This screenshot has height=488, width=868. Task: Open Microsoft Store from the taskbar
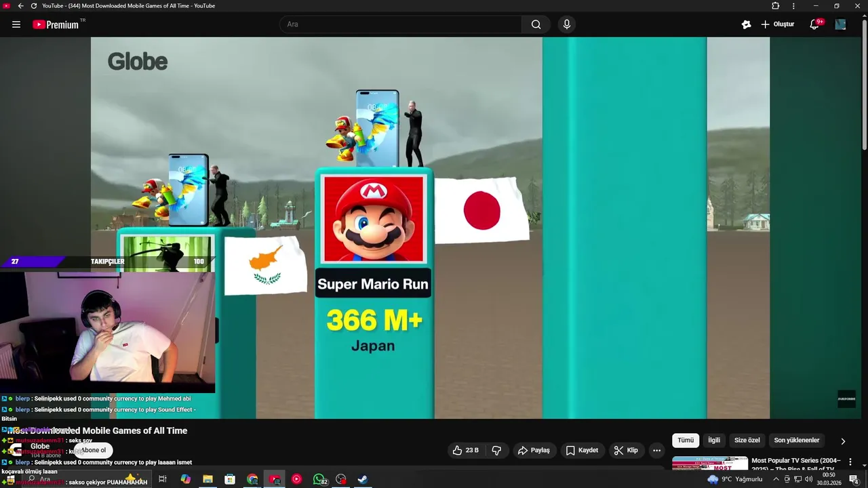click(230, 479)
